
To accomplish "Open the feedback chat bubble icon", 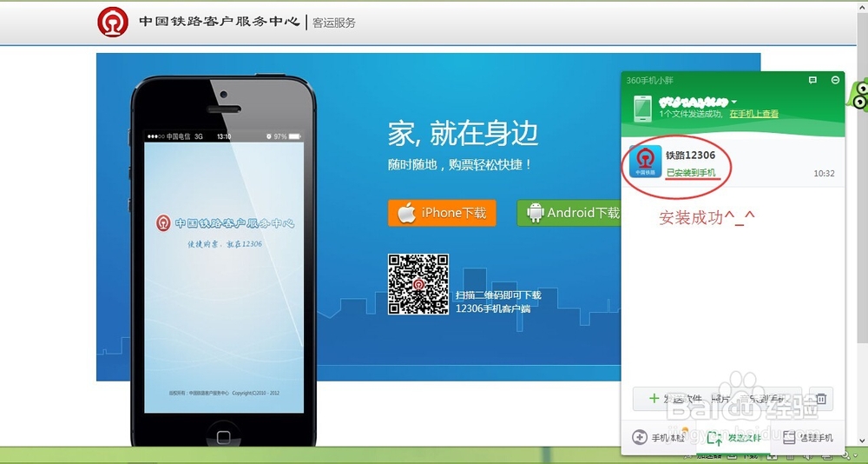I will point(812,81).
